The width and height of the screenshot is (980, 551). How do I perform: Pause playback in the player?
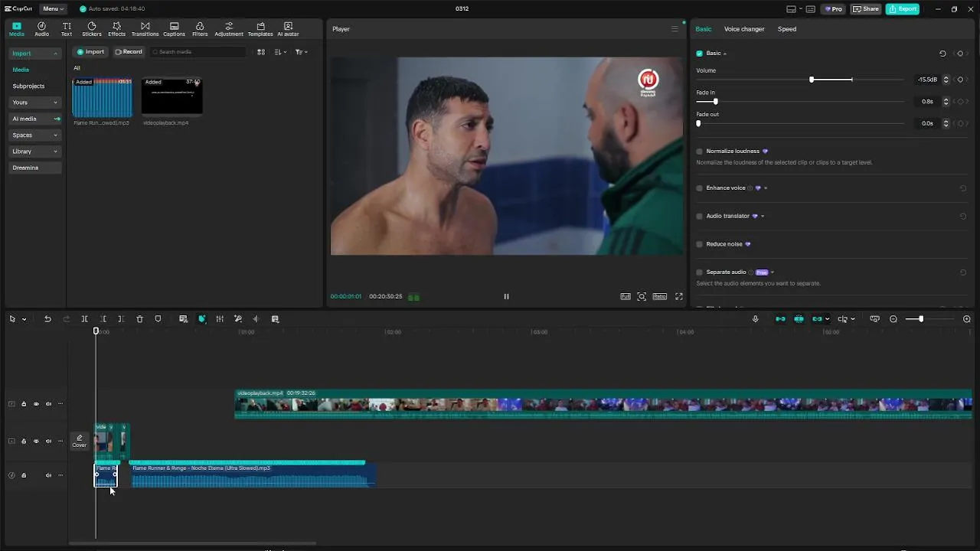coord(506,296)
